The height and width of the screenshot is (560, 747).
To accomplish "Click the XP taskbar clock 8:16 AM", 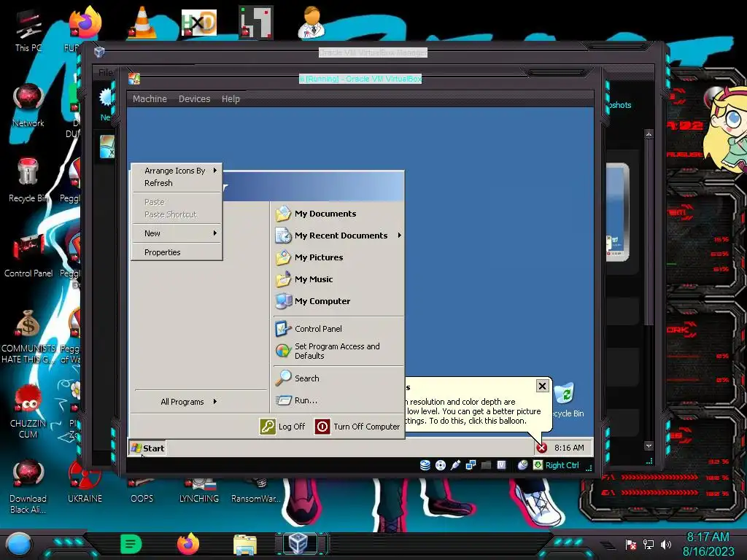I will click(x=569, y=448).
